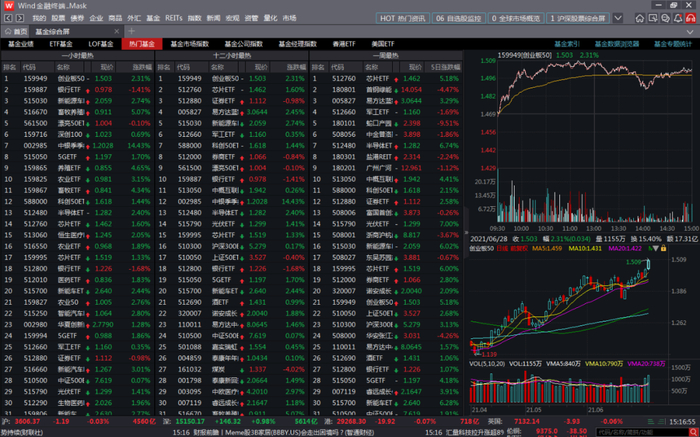Image resolution: width=700 pixels, height=437 pixels.
Task: Click the red headset support icon
Action: click(x=691, y=18)
